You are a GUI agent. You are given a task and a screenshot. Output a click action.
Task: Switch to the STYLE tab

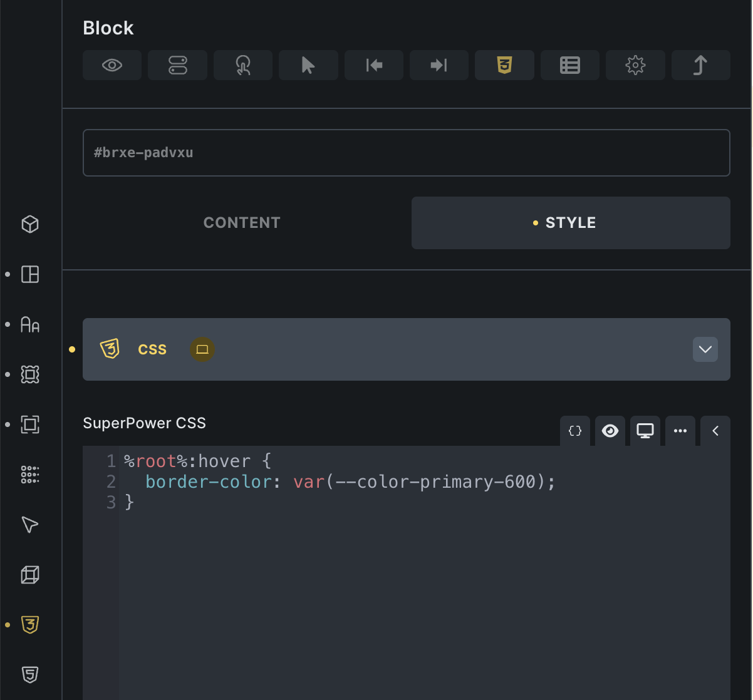571,223
